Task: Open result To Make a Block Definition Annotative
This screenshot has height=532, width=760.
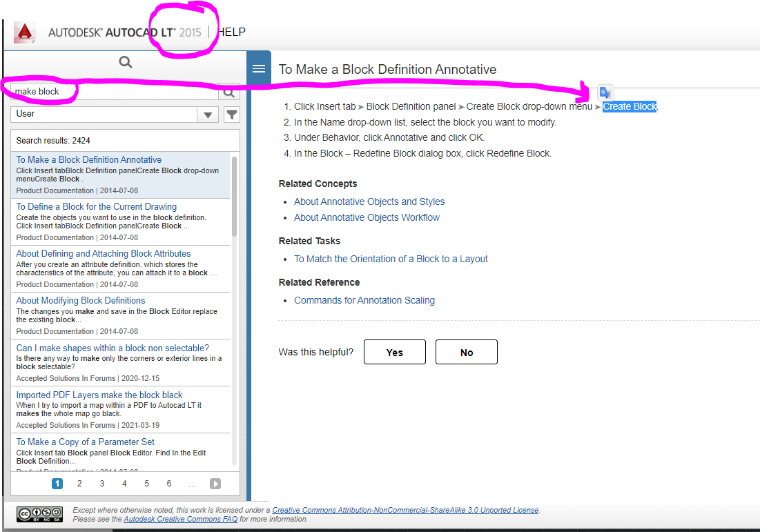Action: coord(88,159)
